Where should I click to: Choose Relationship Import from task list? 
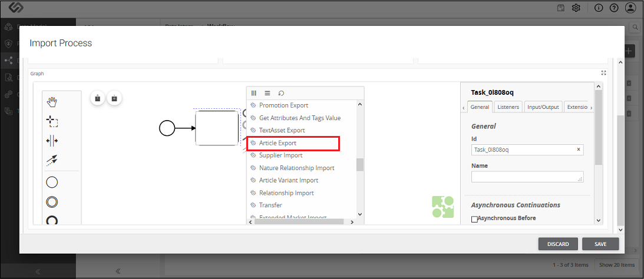click(x=286, y=193)
